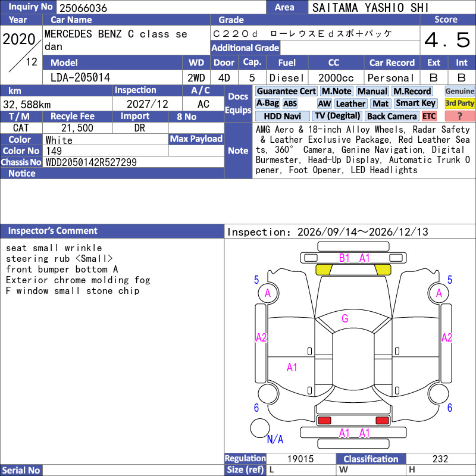The image size is (476, 476).
Task: Click the spare tire N/A circle
Action: pos(260,428)
